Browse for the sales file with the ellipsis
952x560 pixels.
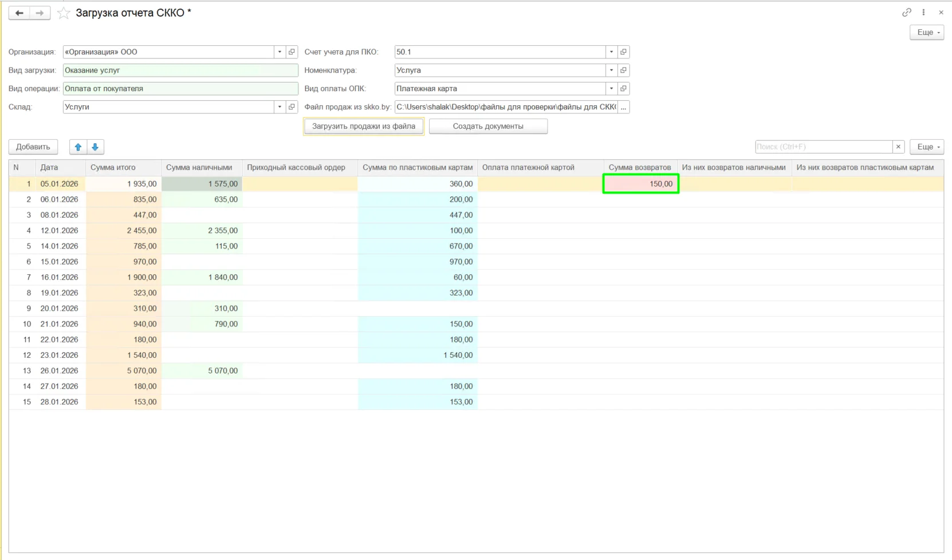[x=623, y=107]
